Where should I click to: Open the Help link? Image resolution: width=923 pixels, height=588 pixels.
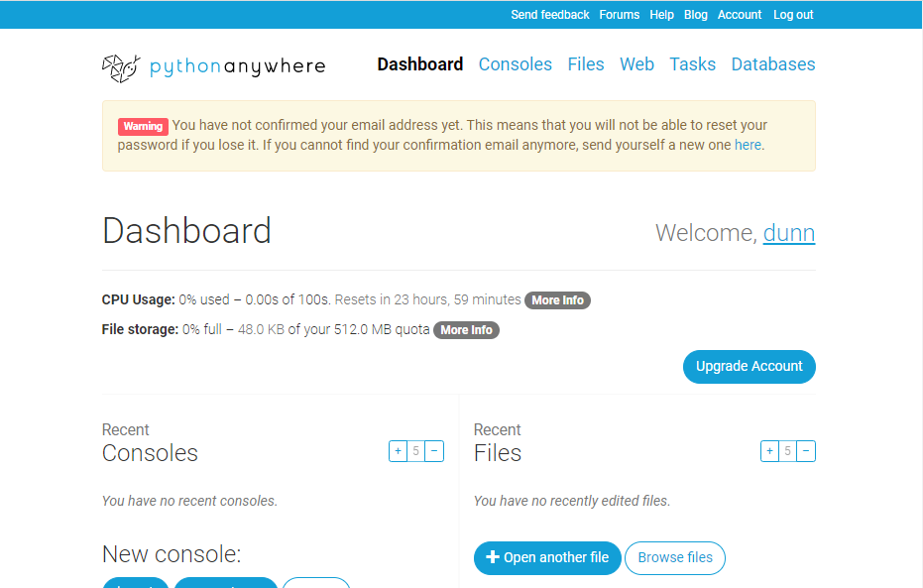point(661,15)
